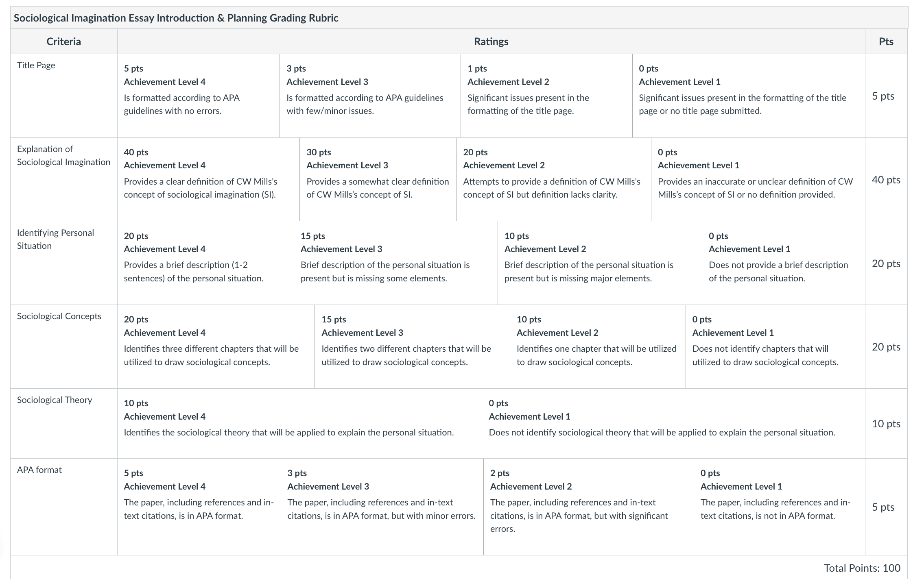Select three different chapters 20 pts rating
The image size is (924, 579).
click(x=216, y=347)
